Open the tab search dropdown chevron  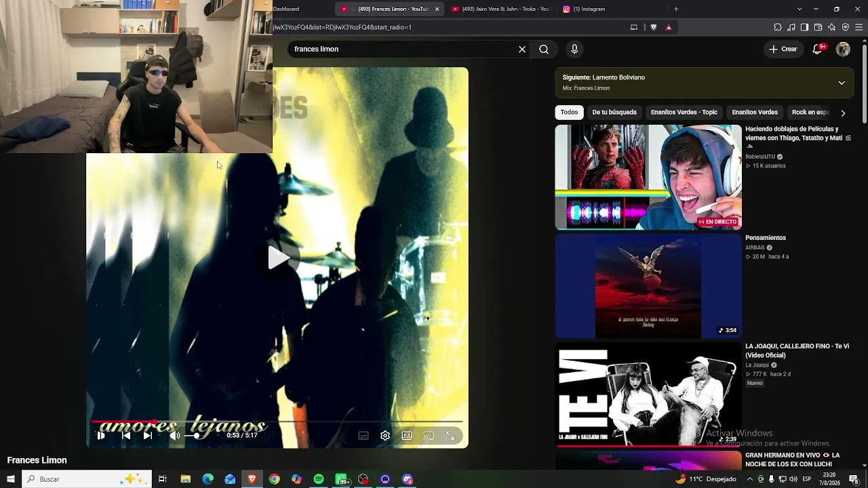[x=800, y=9]
